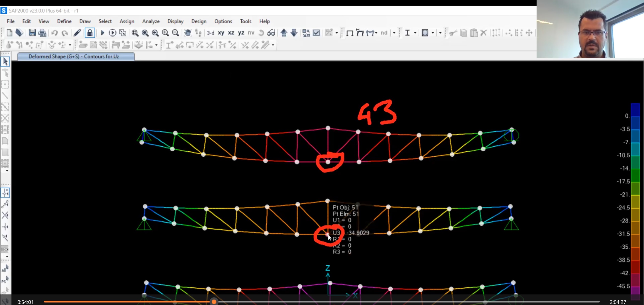Expand assign frame toolbar dropdown arrow

pos(273,45)
